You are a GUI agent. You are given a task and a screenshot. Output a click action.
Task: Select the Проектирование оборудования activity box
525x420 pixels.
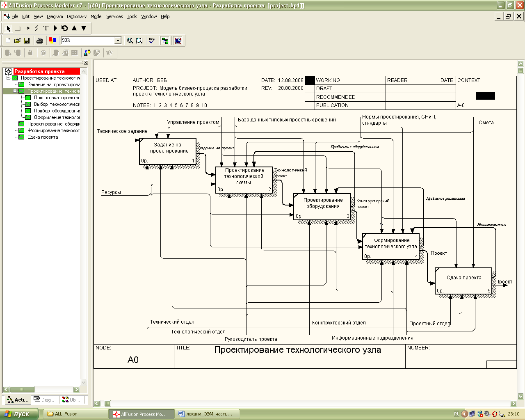pos(322,207)
